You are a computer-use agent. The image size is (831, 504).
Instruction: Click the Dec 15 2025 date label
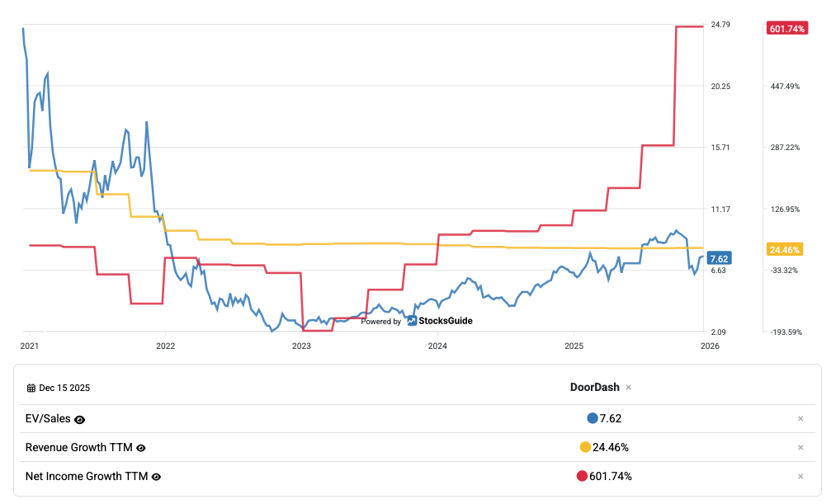pyautogui.click(x=66, y=388)
